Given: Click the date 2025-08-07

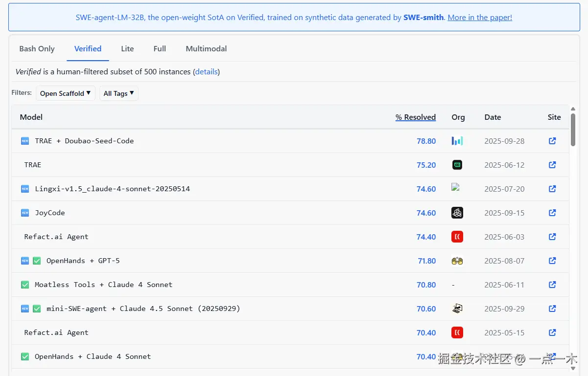Looking at the screenshot, I should [x=504, y=261].
